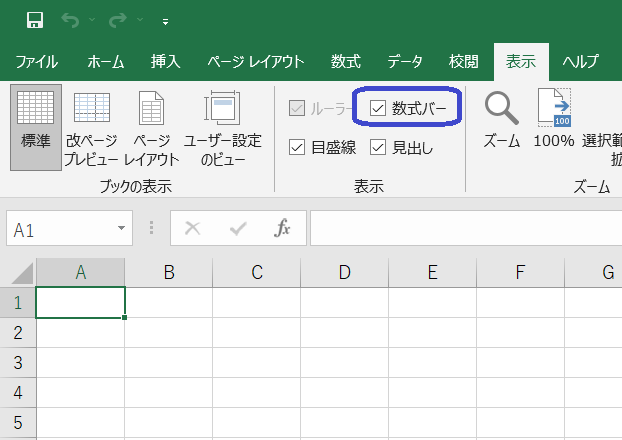
Task: Expand the Name Box dropdown arrow
Action: (x=121, y=228)
